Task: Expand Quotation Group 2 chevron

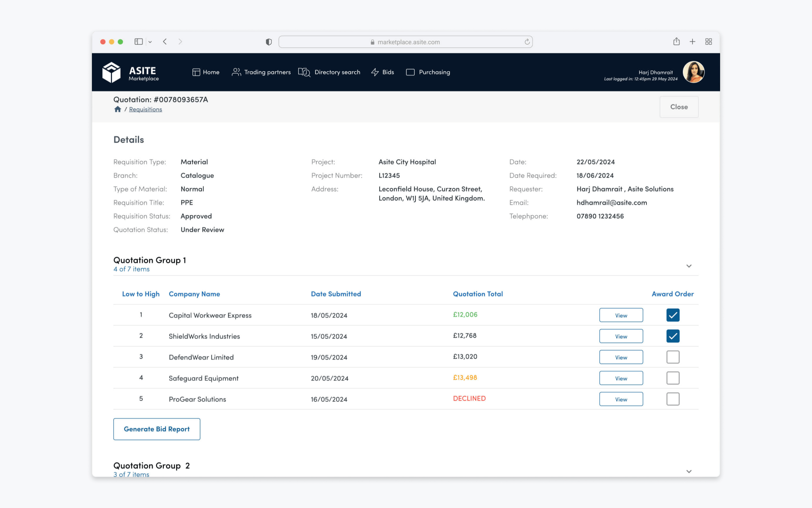Action: (x=689, y=471)
